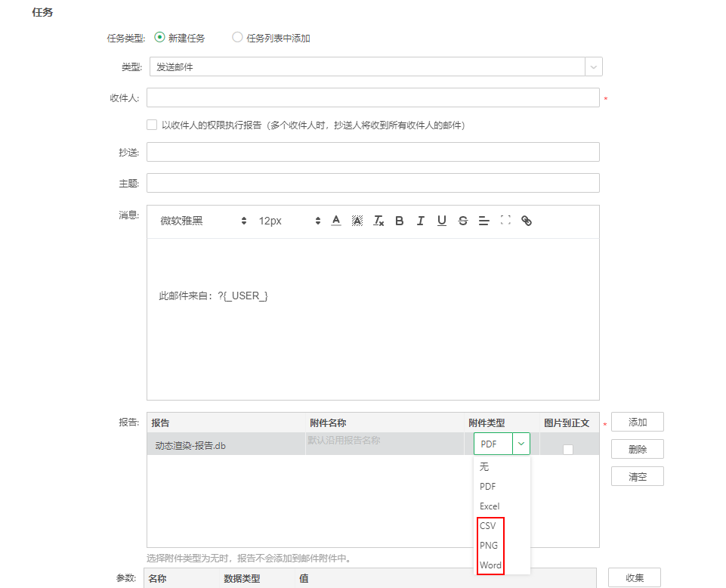Select CSV from attachment type list
Image resolution: width=726 pixels, height=588 pixels.
tap(490, 525)
